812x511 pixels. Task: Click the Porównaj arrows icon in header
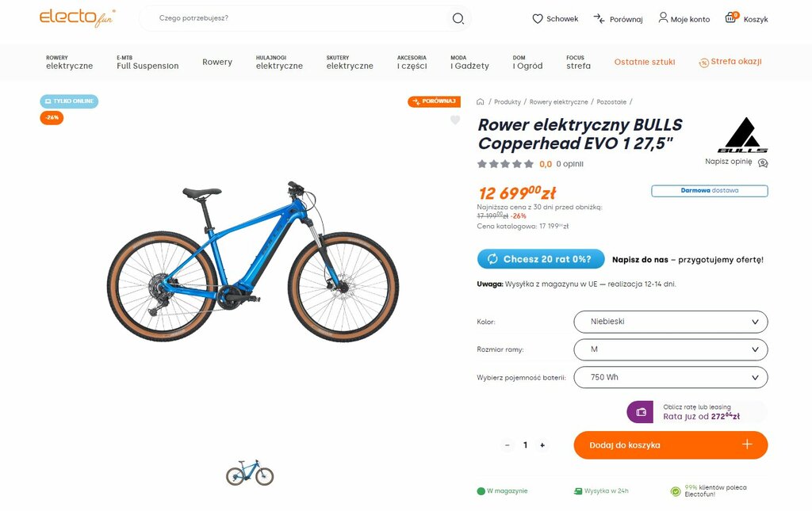[x=599, y=19]
